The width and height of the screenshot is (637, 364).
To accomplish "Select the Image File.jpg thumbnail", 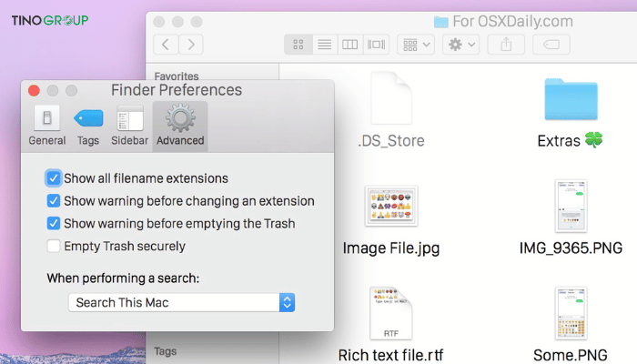I will tap(390, 207).
